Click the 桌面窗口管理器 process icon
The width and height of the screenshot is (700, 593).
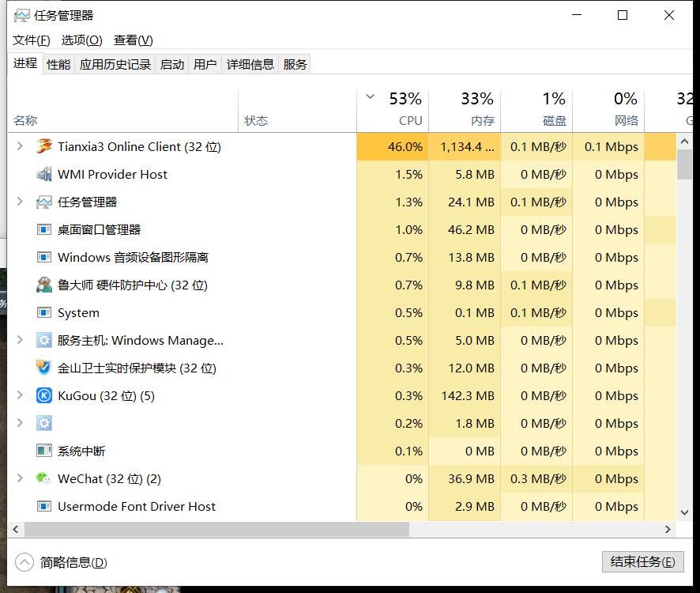[43, 230]
